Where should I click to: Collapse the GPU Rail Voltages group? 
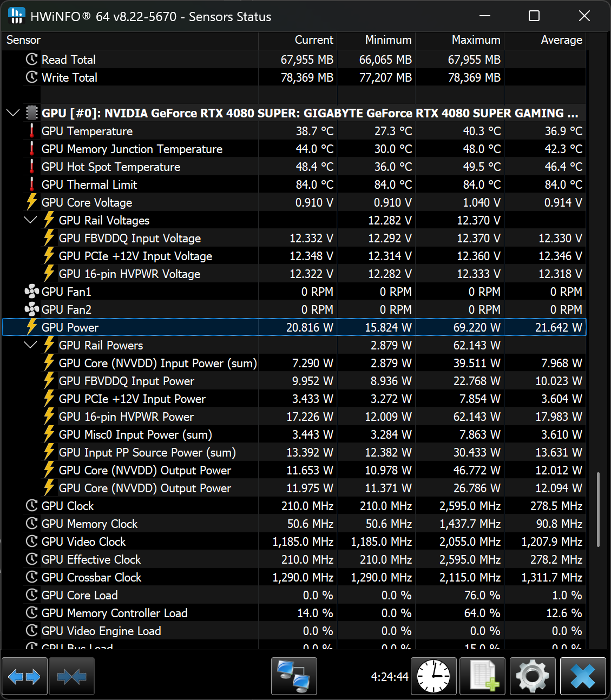[30, 220]
